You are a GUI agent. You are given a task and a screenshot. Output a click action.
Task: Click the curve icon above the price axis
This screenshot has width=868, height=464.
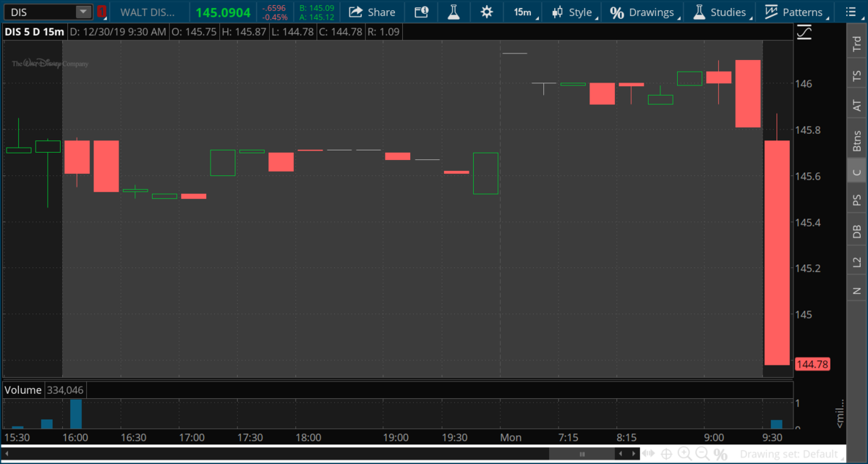coord(804,33)
